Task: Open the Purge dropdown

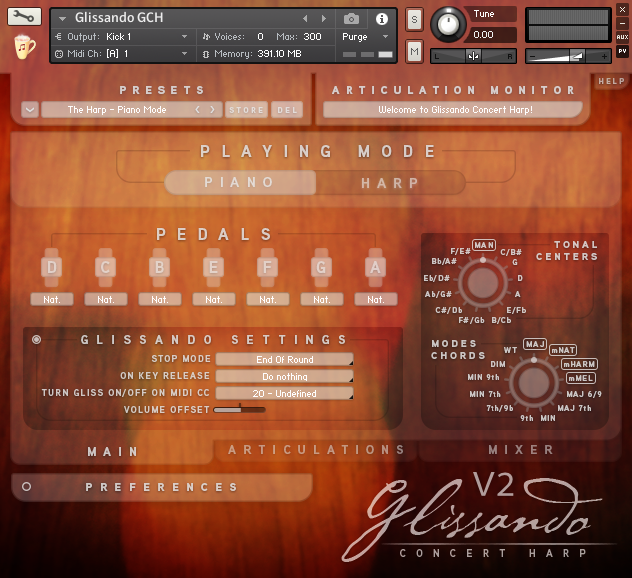Action: (385, 37)
